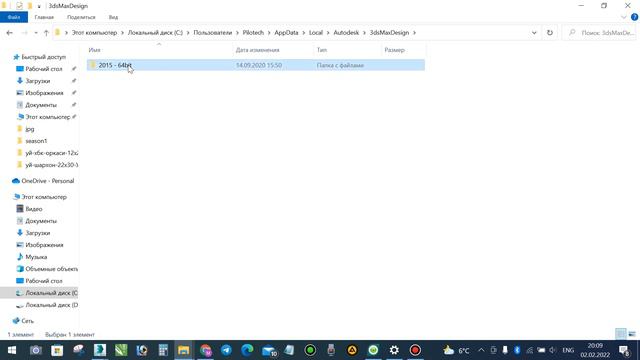Screen dimensions: 640x360
Task: Click Пользователи breadcrumb
Action: 212,33
